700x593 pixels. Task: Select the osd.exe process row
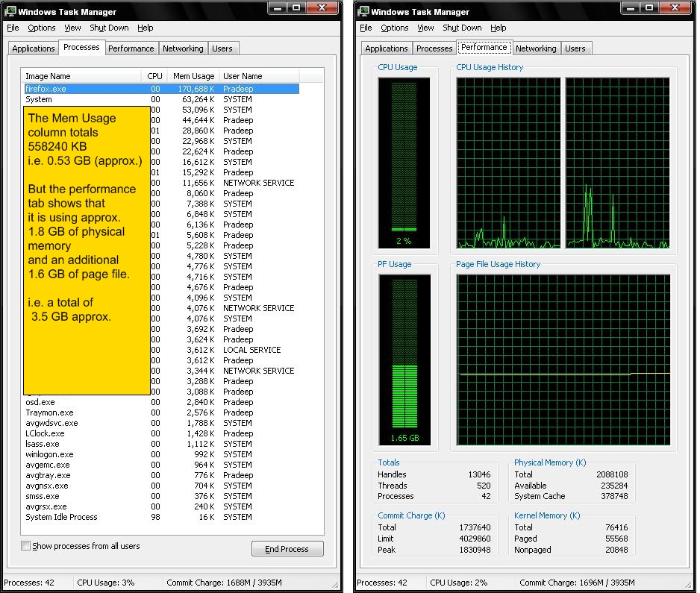click(x=162, y=402)
